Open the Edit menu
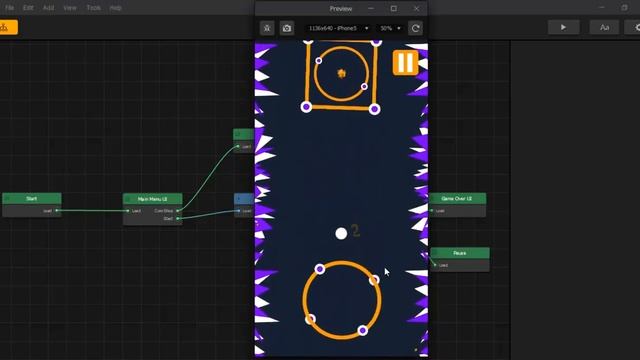The image size is (640, 360). pyautogui.click(x=28, y=8)
